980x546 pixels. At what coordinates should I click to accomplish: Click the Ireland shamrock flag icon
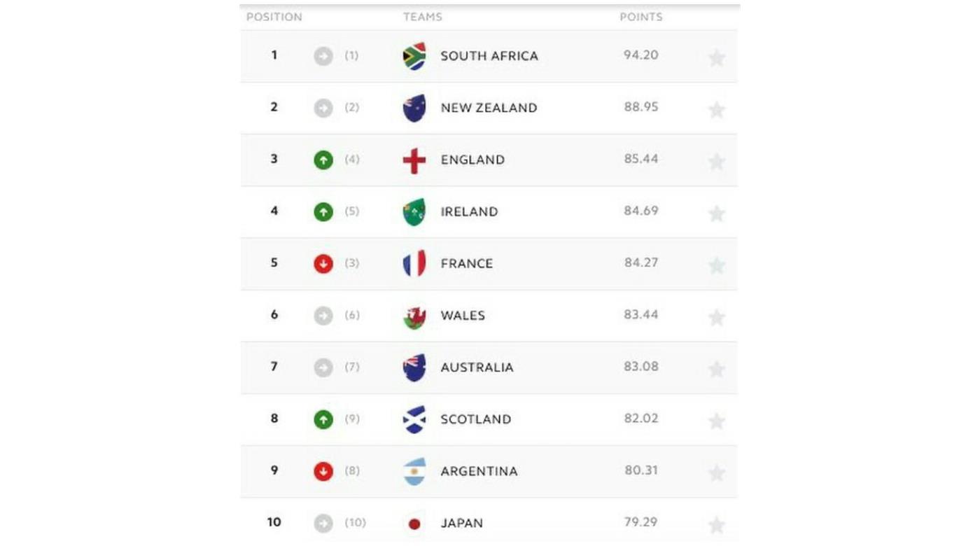coord(414,211)
